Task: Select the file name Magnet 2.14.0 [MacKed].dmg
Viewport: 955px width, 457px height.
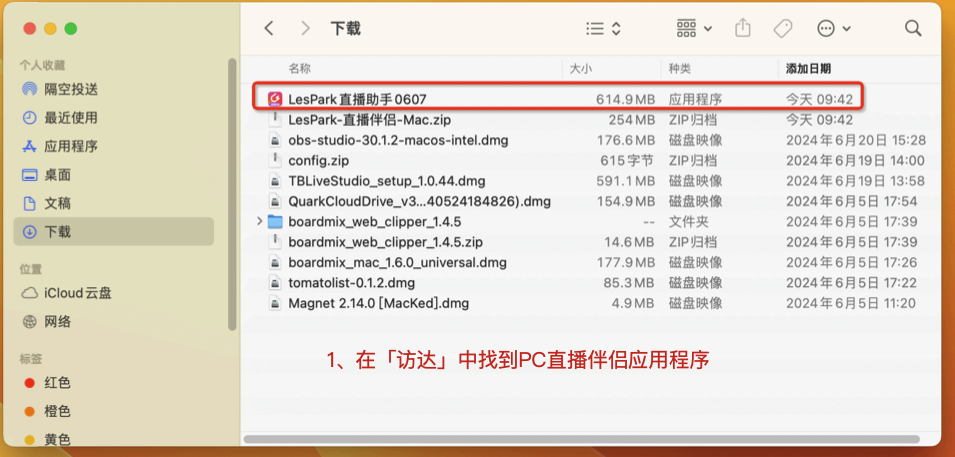Action: click(x=379, y=303)
